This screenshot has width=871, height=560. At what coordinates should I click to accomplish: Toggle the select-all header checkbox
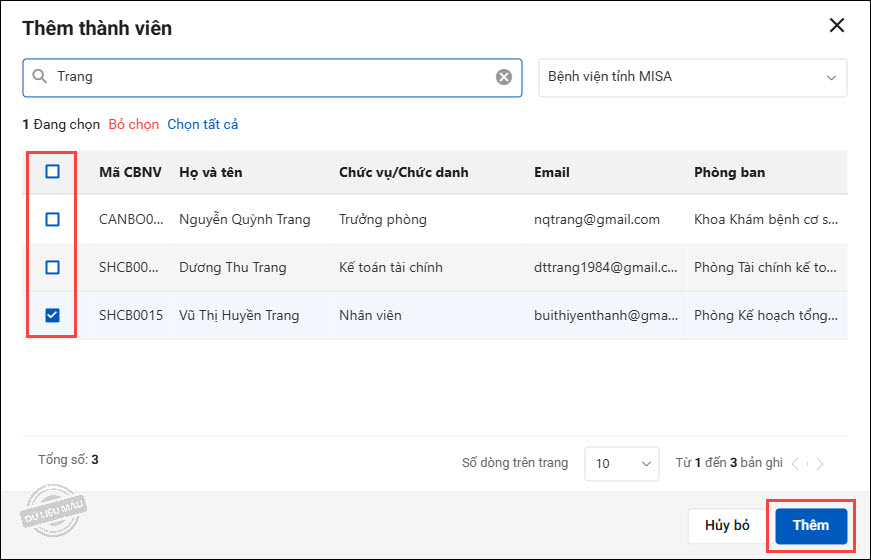(53, 172)
